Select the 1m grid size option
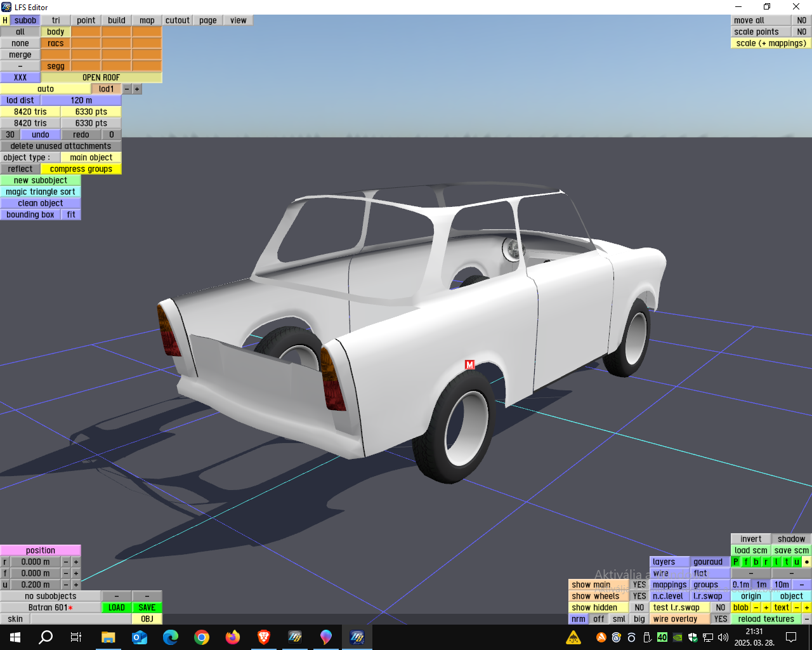 [x=761, y=585]
